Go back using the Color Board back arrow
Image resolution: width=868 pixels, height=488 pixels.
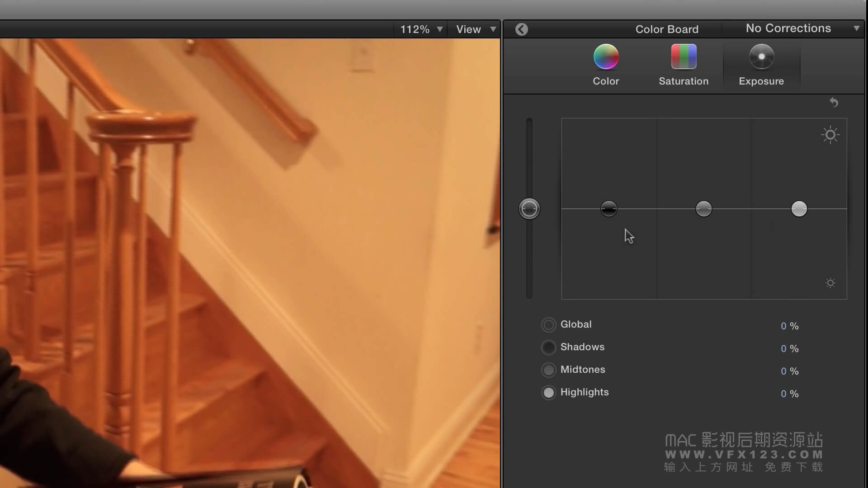click(521, 29)
